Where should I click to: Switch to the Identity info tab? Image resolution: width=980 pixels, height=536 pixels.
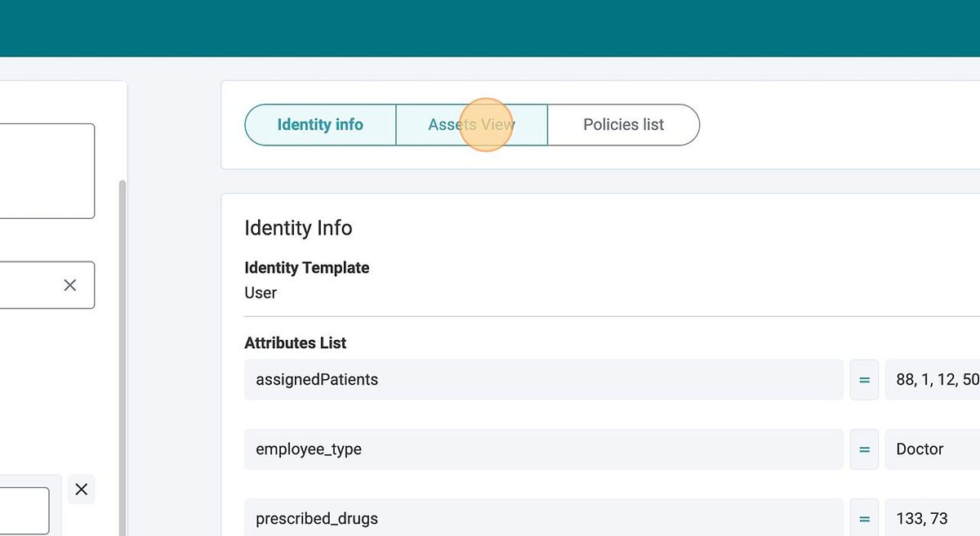click(x=320, y=125)
